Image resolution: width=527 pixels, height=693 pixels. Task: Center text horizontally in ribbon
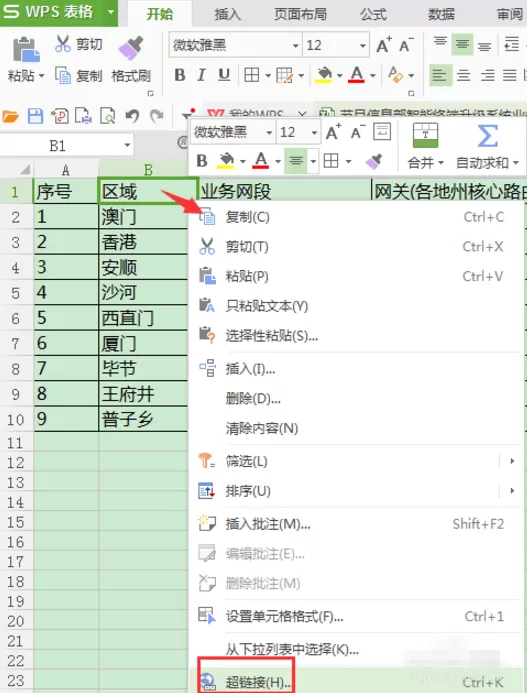pyautogui.click(x=463, y=76)
